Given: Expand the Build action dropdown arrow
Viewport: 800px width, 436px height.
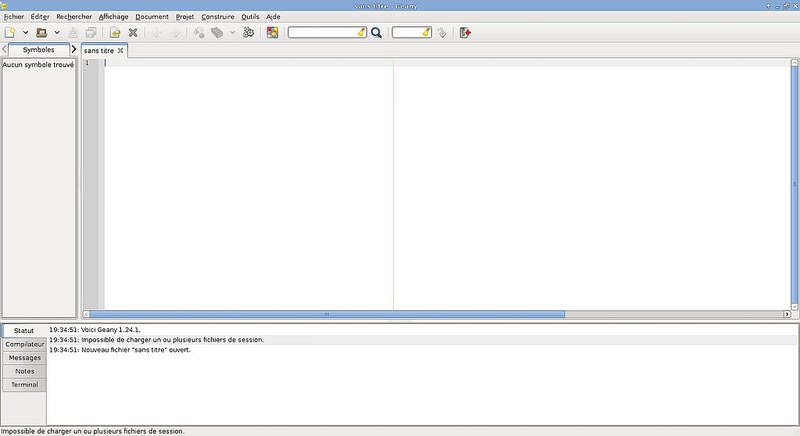Looking at the screenshot, I should click(232, 33).
